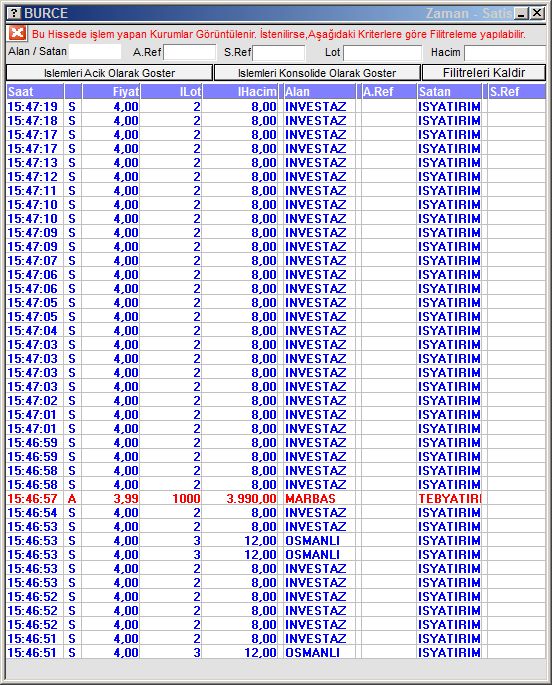The height and width of the screenshot is (685, 552).
Task: Sort by the Fiyat column header
Action: pyautogui.click(x=111, y=92)
